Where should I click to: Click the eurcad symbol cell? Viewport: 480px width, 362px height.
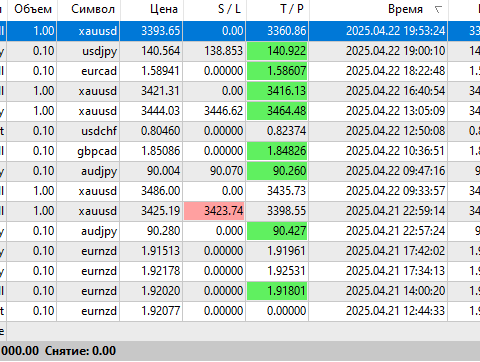(x=99, y=71)
